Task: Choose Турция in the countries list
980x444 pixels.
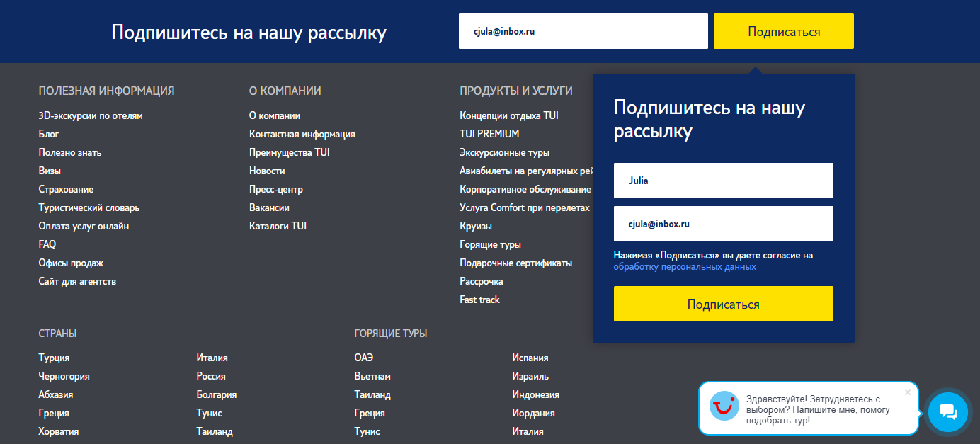Action: (54, 358)
